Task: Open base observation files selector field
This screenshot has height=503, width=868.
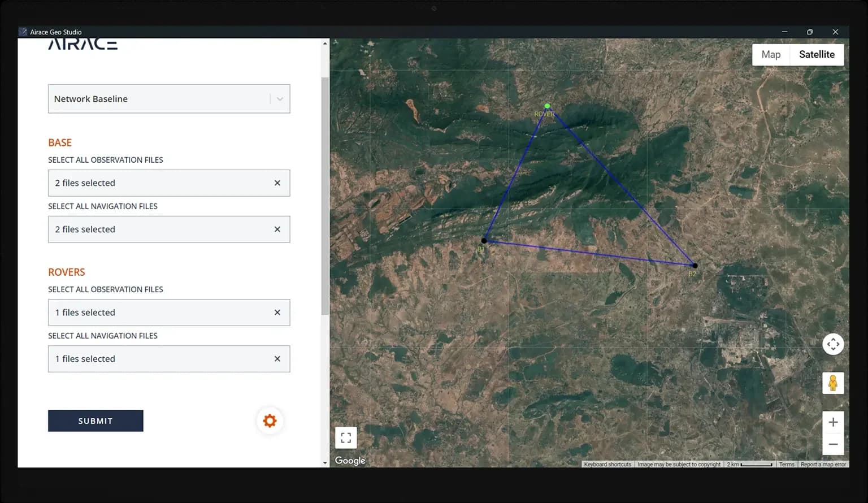Action: tap(169, 183)
